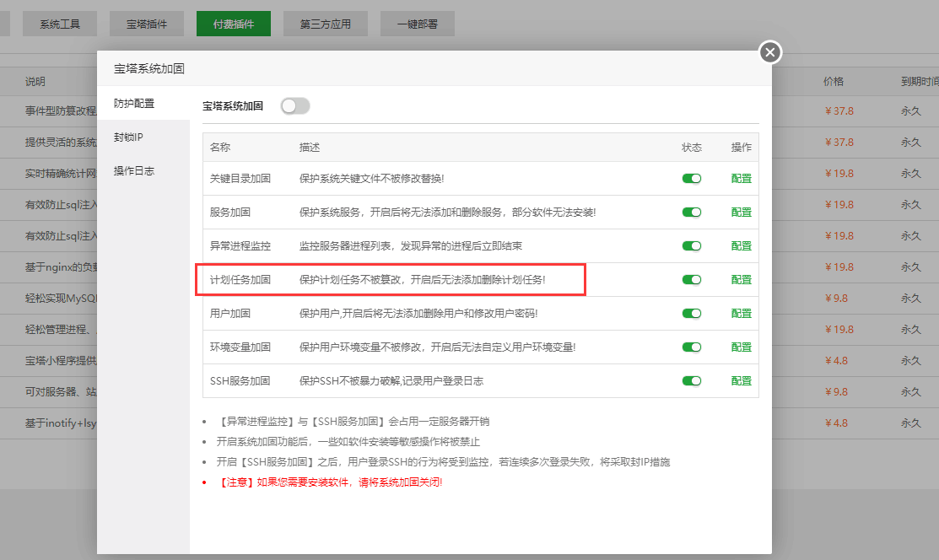Enable the main 宝塔系统加固 switch
Image resolution: width=939 pixels, height=560 pixels.
point(295,106)
